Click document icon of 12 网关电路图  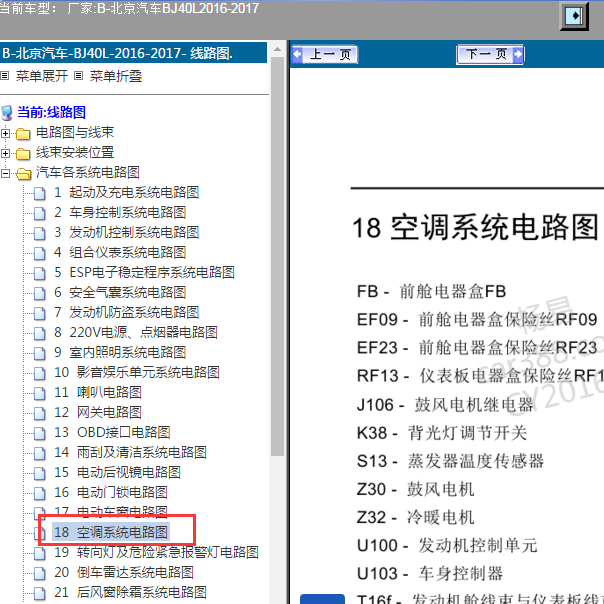[39, 414]
